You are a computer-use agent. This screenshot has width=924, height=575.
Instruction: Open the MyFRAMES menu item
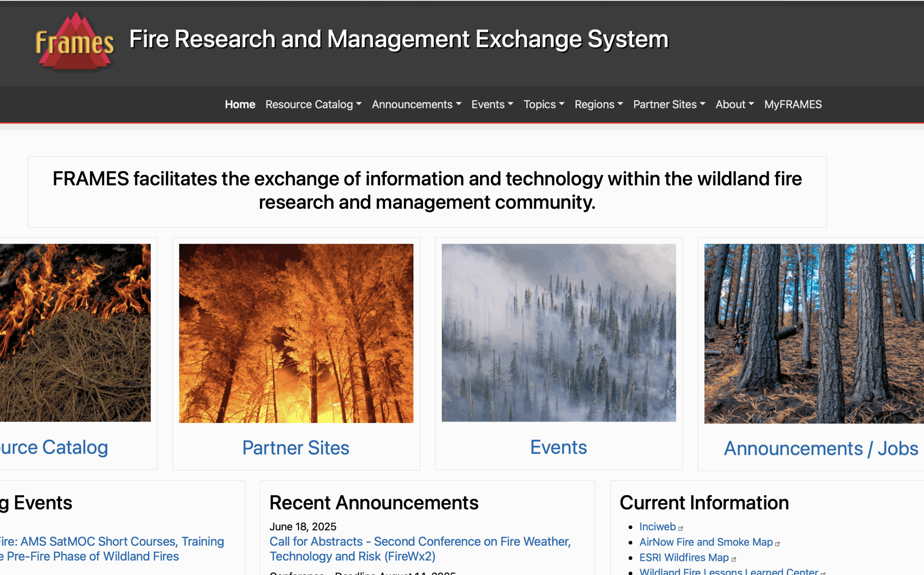click(x=793, y=104)
